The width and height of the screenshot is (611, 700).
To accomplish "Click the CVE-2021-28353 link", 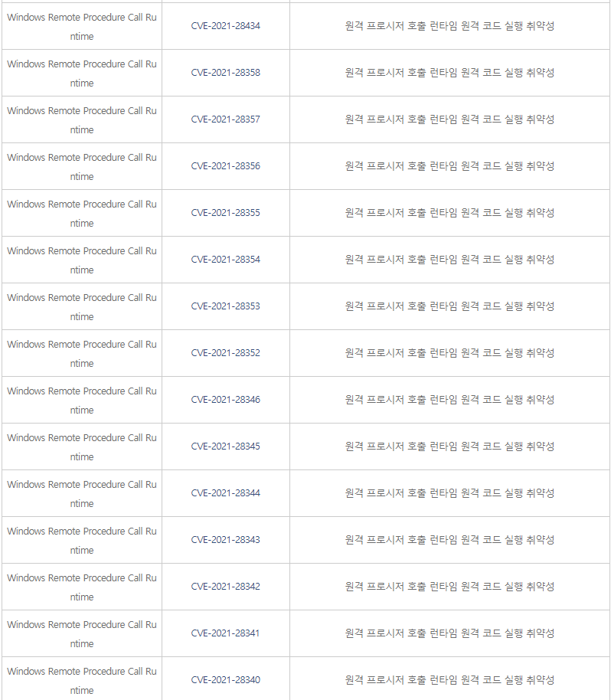I will (x=225, y=306).
